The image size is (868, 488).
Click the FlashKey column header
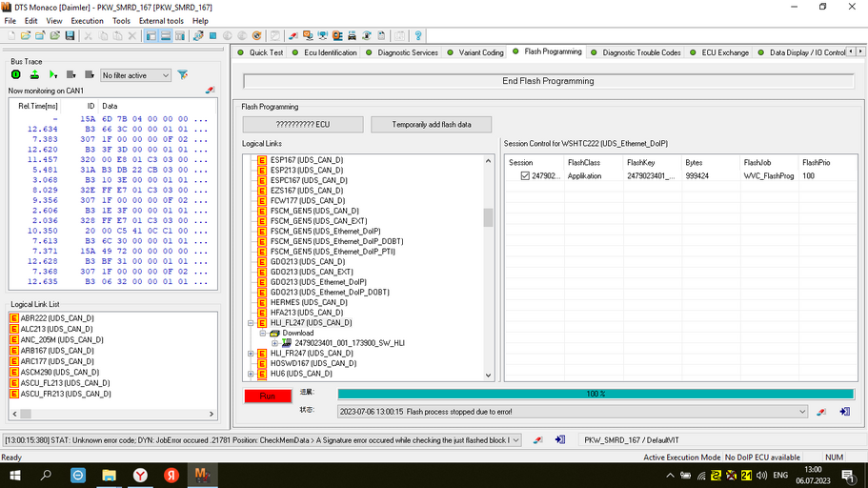(652, 163)
